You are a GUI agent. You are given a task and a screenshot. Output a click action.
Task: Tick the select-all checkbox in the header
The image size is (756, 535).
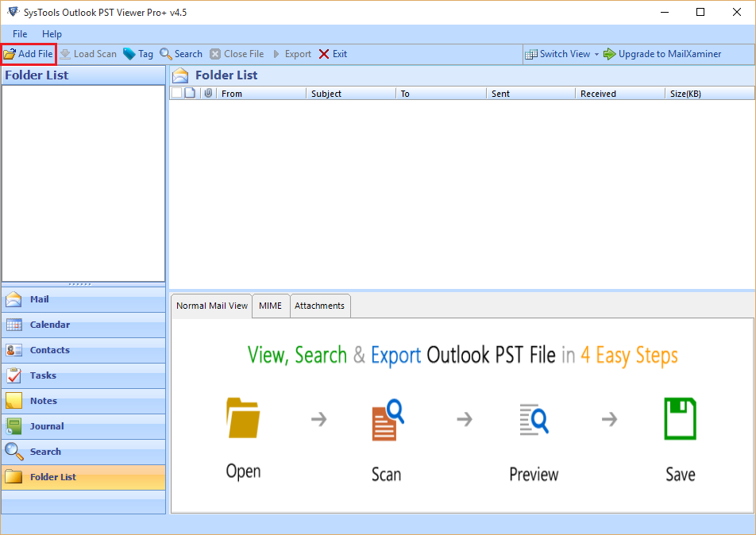(177, 93)
